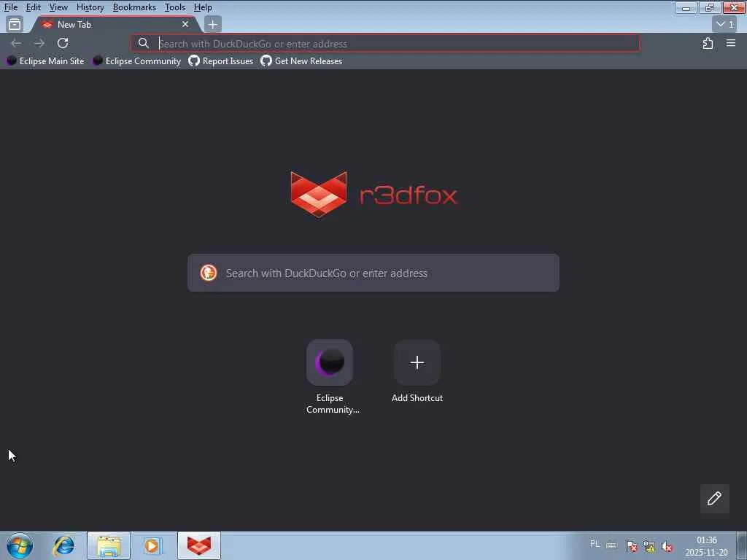
Task: Open the network status tray icon
Action: [x=649, y=546]
